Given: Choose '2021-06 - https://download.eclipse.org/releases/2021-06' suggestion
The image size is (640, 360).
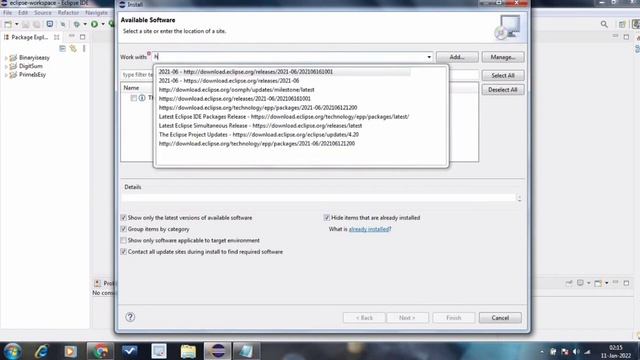Looking at the screenshot, I should 229,81.
